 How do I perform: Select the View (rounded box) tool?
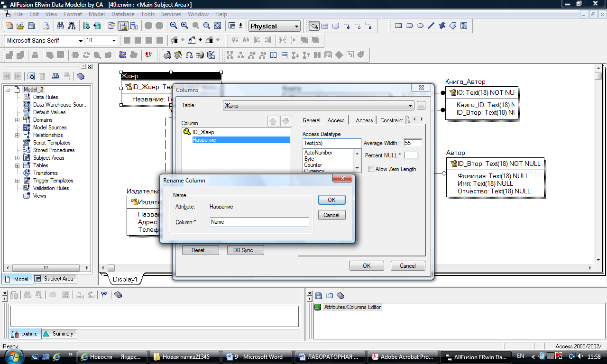(336, 26)
